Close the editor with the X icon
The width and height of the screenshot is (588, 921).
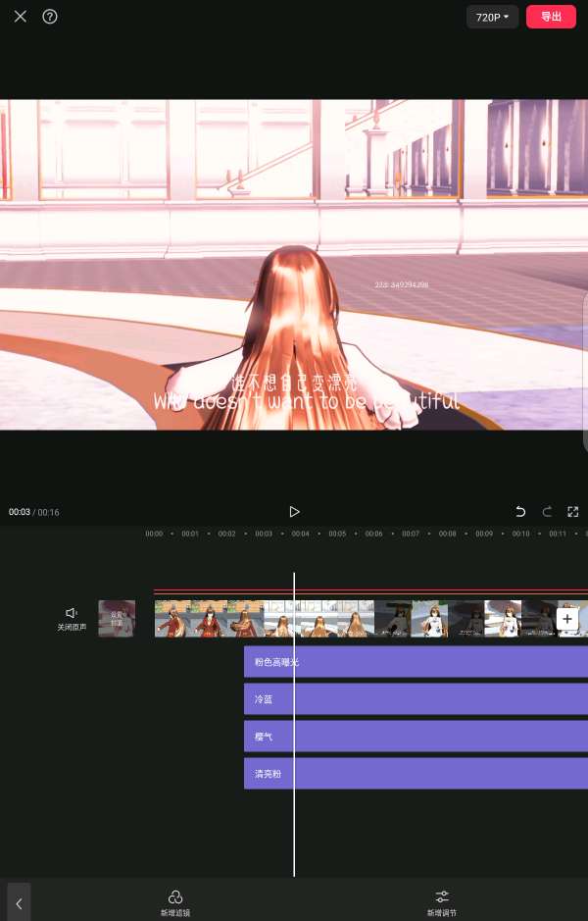pyautogui.click(x=21, y=17)
